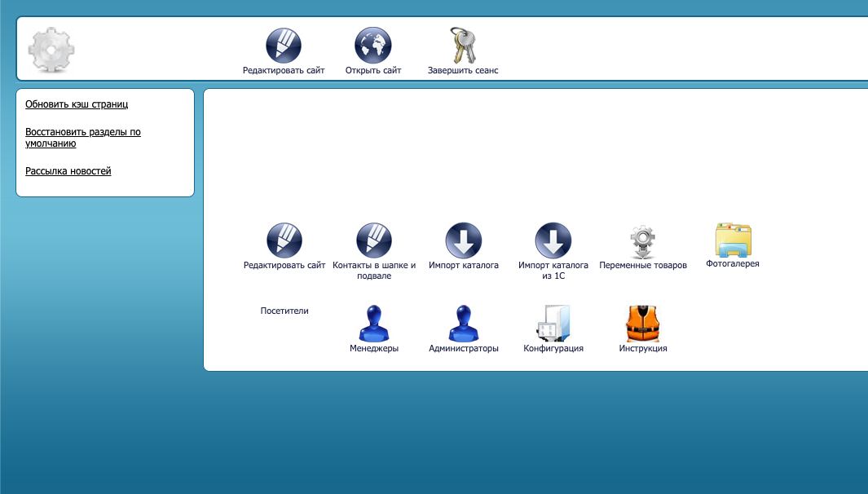Screen dimensions: 868x494
Task: Click the Контакты в шапке и подвале label
Action: (x=374, y=271)
